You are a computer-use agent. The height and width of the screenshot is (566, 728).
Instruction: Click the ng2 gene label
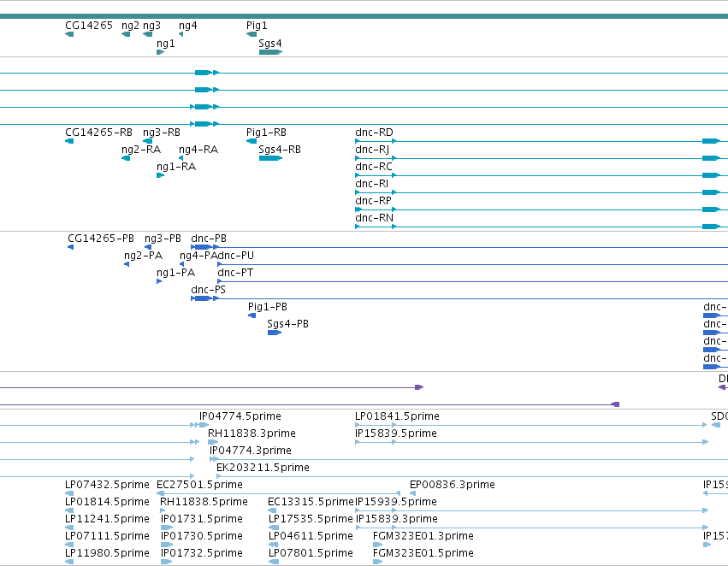[130, 26]
